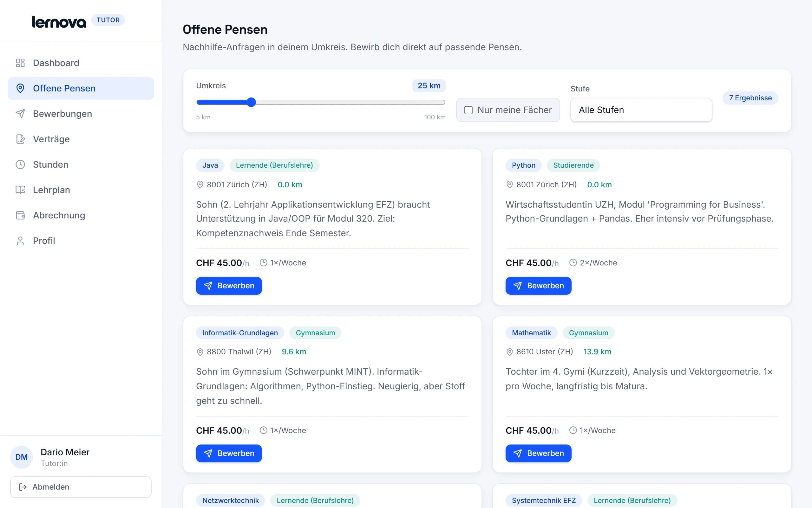This screenshot has height=508, width=812.
Task: Click the Java subject tag
Action: pos(210,165)
